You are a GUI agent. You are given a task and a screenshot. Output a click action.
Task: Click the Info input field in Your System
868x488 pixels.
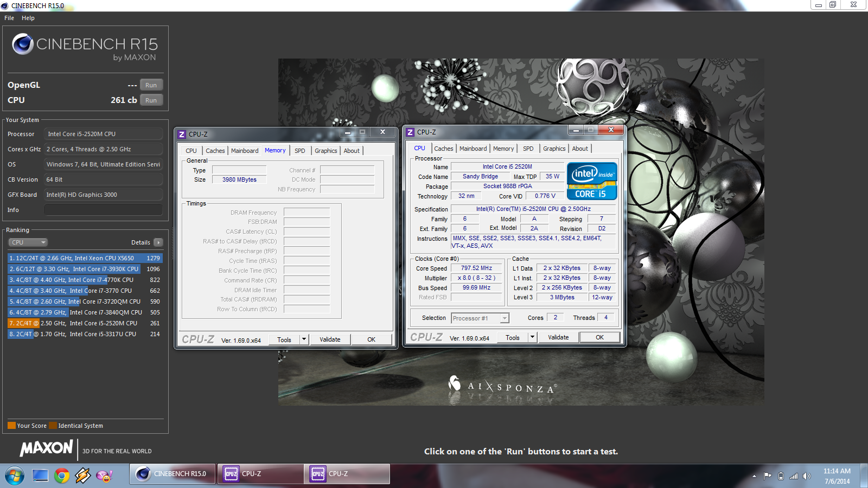(103, 210)
